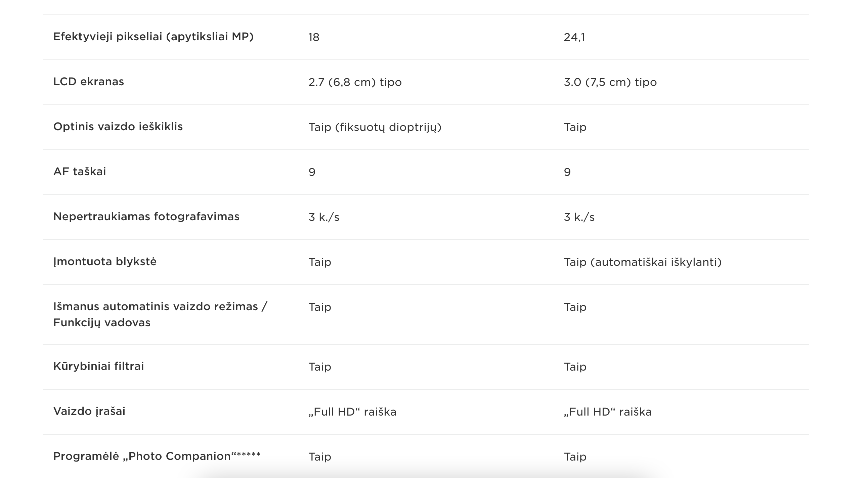Select the 'Optinis vaizdo ieškiklis' label
868x478 pixels.
(x=118, y=127)
